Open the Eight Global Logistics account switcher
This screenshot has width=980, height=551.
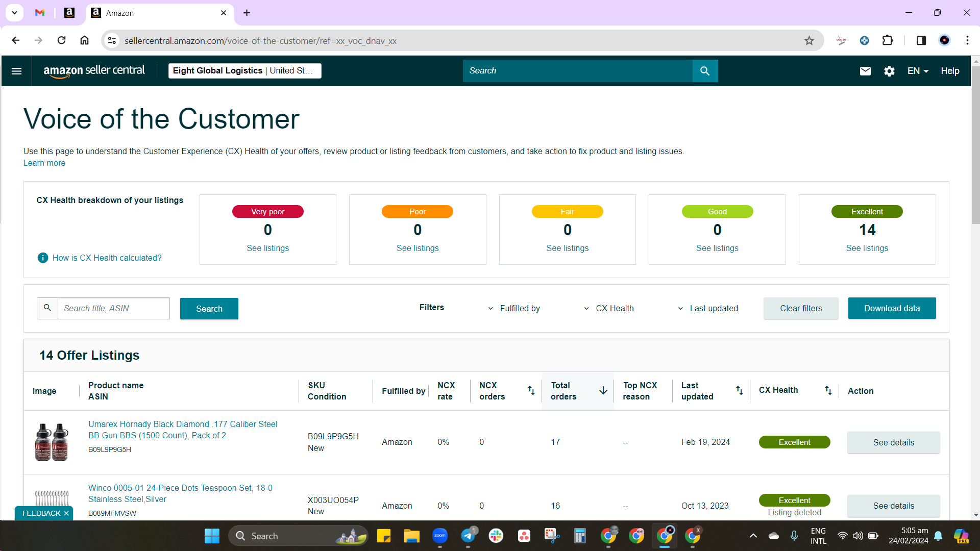pos(245,71)
